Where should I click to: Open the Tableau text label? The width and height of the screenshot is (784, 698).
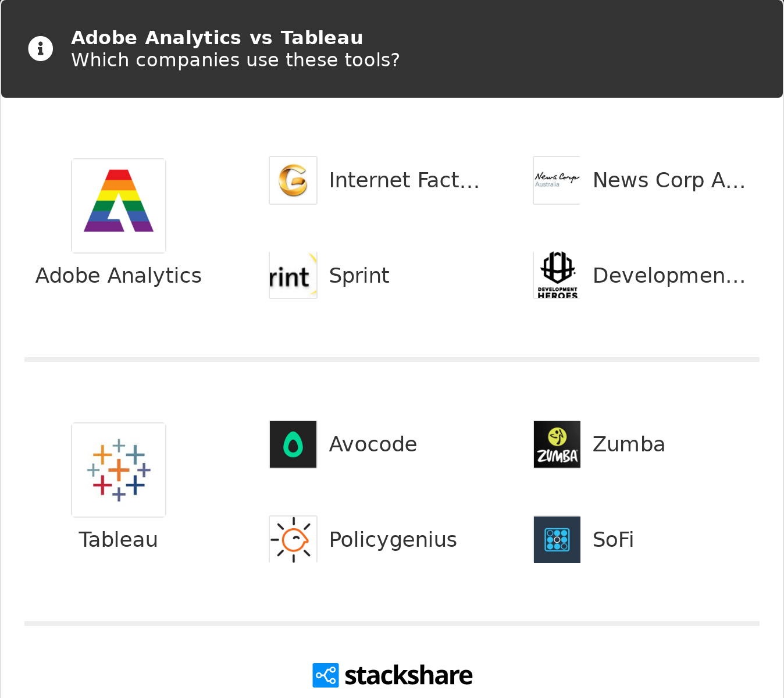tap(119, 540)
